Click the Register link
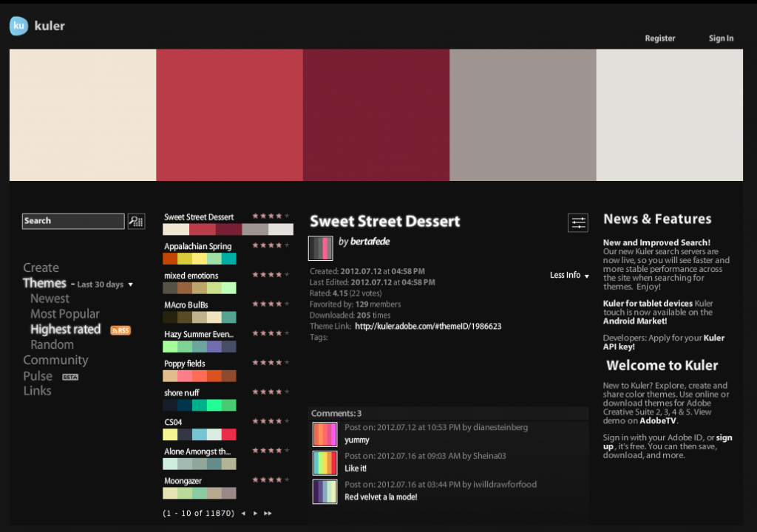 click(x=660, y=38)
